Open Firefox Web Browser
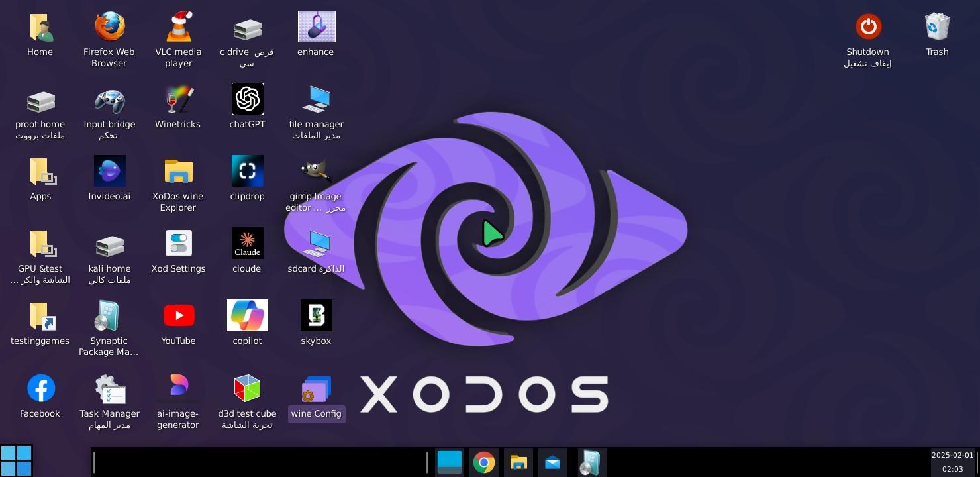 point(110,26)
